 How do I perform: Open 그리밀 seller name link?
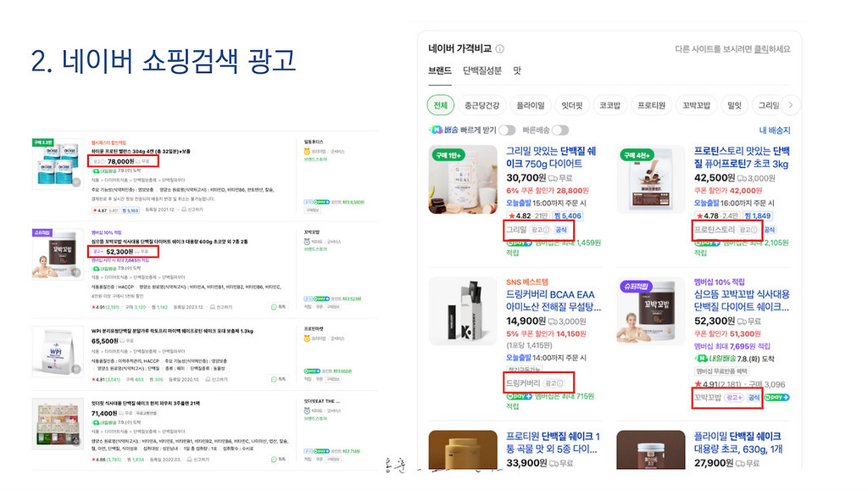point(516,230)
